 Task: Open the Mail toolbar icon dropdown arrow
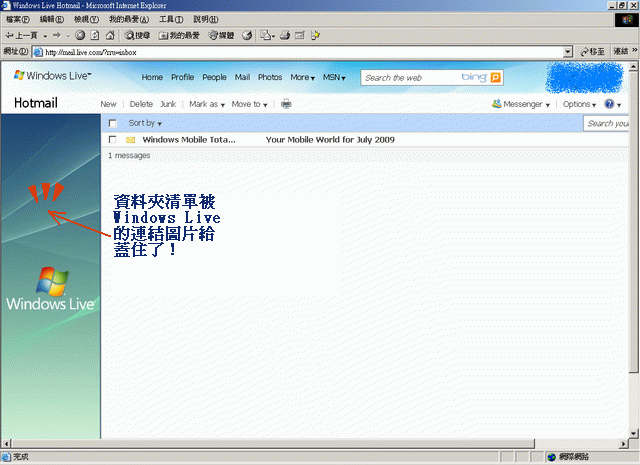tap(273, 36)
